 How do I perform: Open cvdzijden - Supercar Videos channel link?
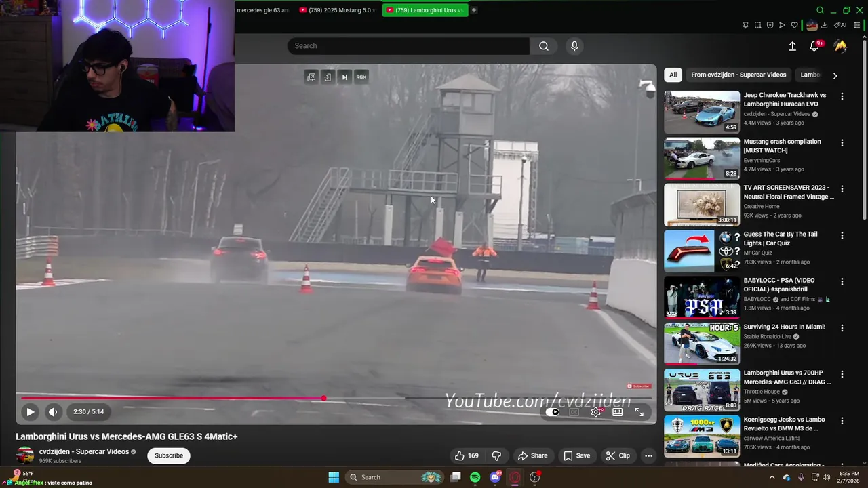[x=84, y=451]
